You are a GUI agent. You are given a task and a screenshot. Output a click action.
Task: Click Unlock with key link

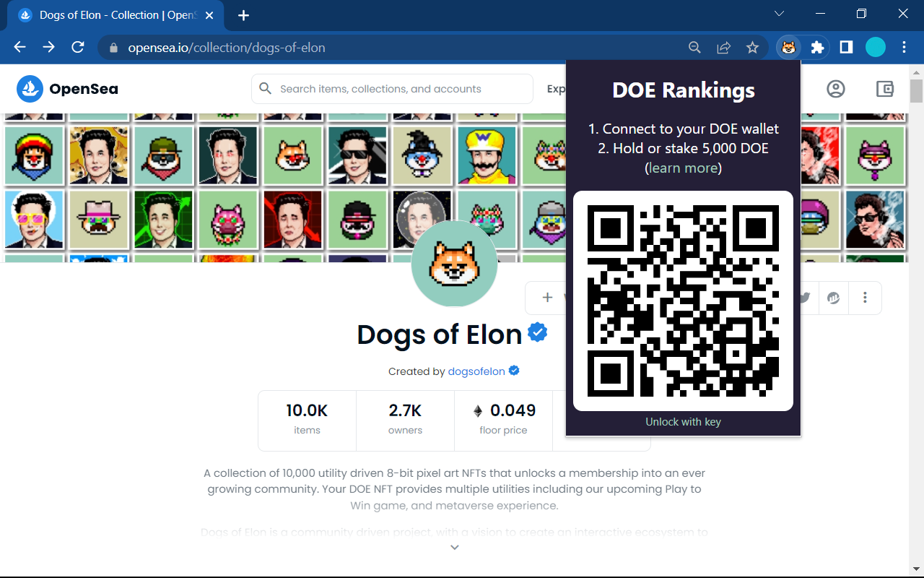683,422
